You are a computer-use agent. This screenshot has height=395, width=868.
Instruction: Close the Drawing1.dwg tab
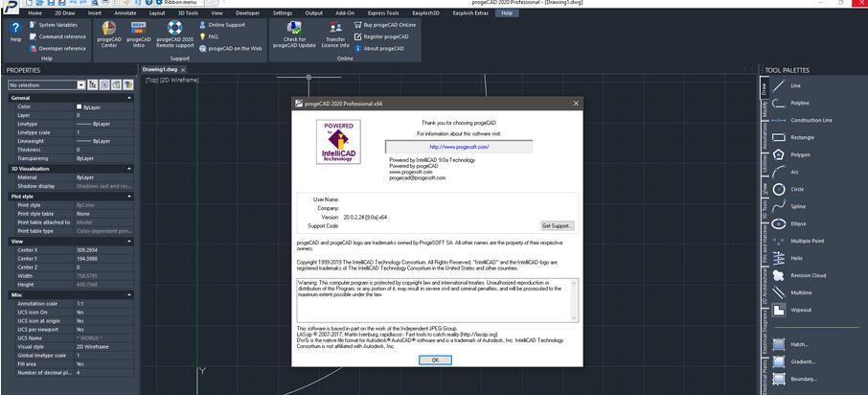tap(183, 70)
